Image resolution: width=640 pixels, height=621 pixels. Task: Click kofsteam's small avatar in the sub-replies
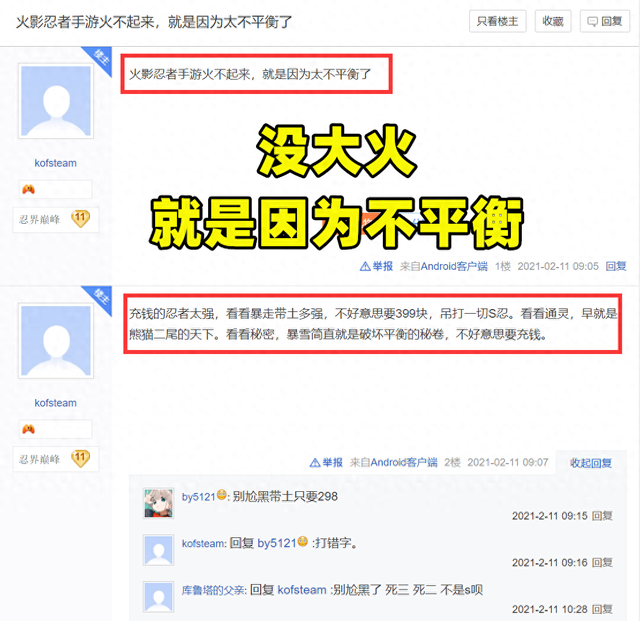click(158, 550)
